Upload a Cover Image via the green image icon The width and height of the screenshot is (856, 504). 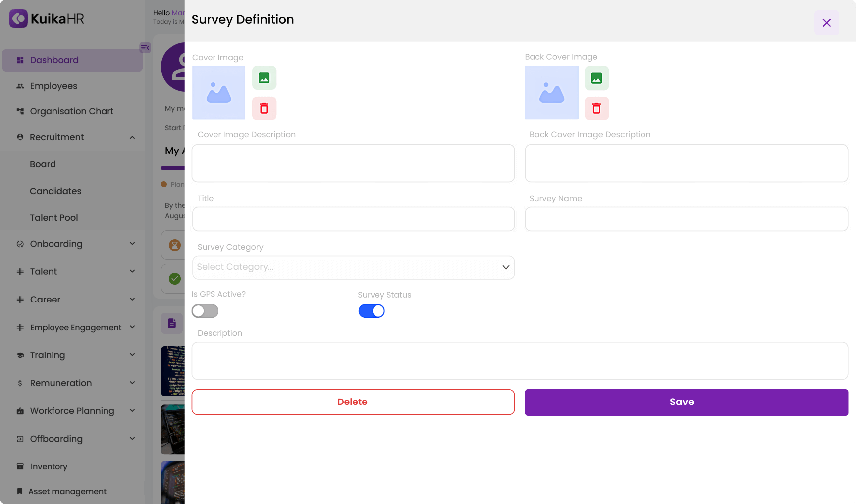click(264, 78)
